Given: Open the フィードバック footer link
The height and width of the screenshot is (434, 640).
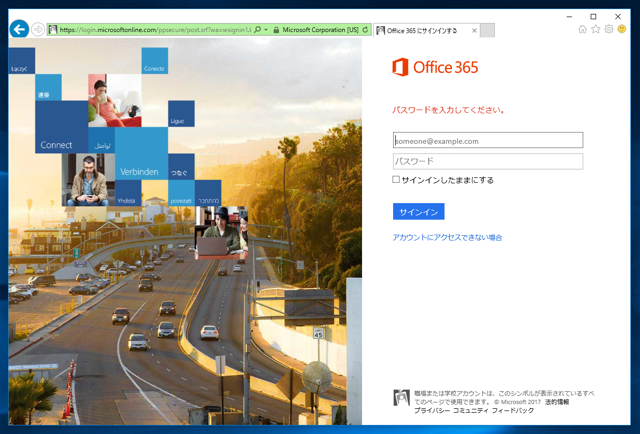Looking at the screenshot, I should pos(513,411).
